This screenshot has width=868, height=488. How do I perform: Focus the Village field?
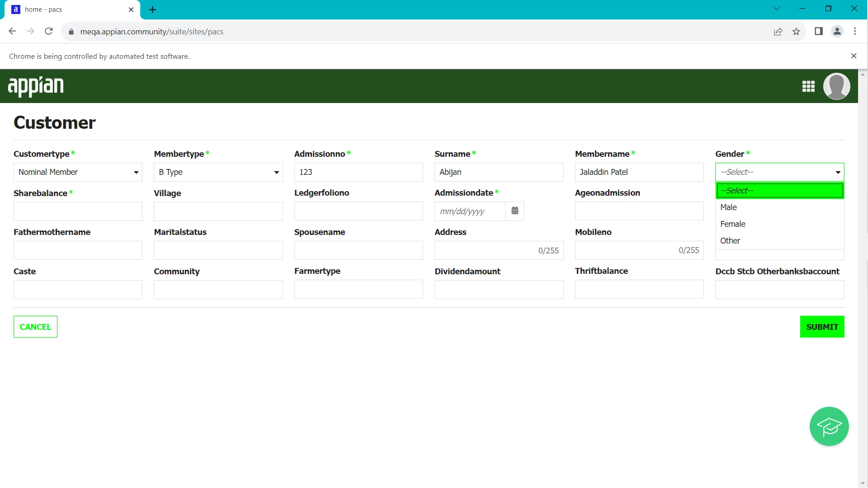pyautogui.click(x=218, y=211)
